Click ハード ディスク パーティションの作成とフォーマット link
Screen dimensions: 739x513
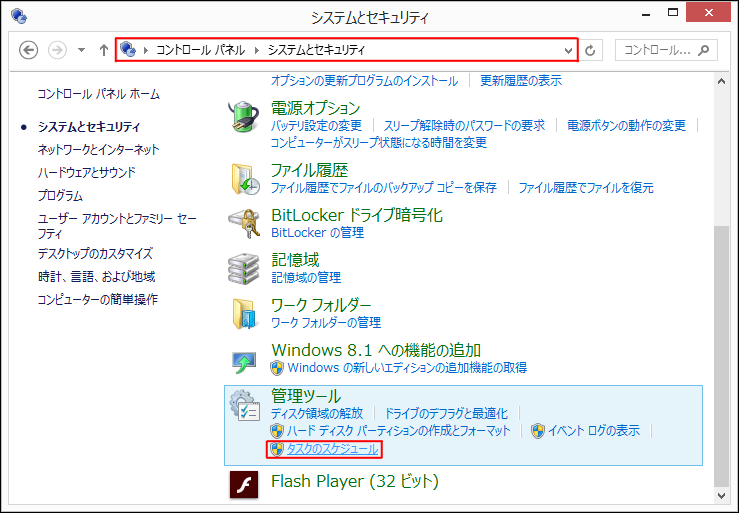[x=399, y=430]
